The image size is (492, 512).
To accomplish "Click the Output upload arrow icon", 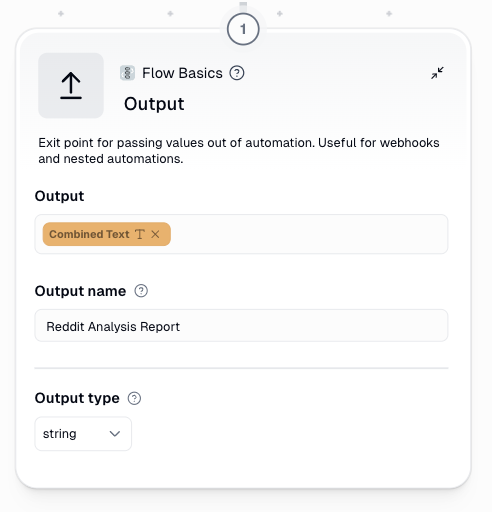I will [71, 86].
